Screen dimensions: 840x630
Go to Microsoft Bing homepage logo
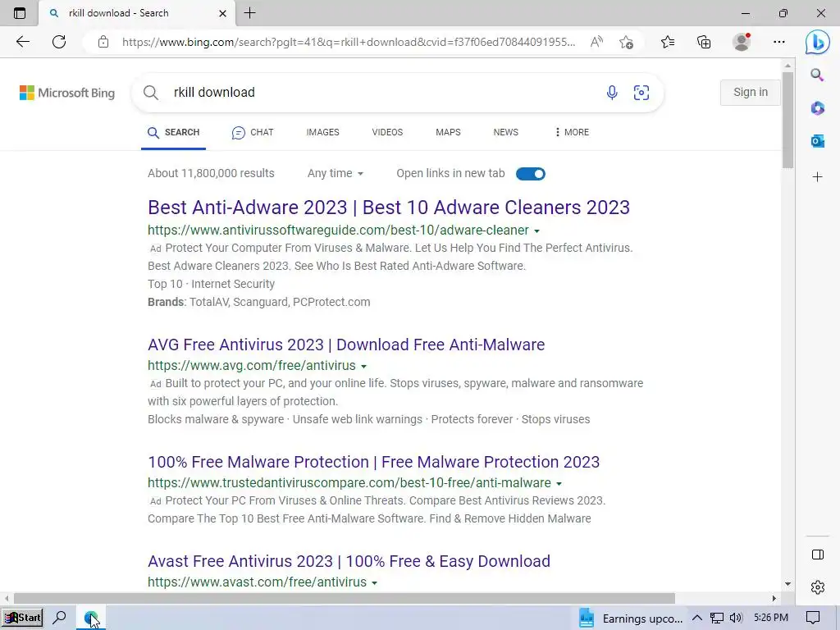[x=67, y=93]
